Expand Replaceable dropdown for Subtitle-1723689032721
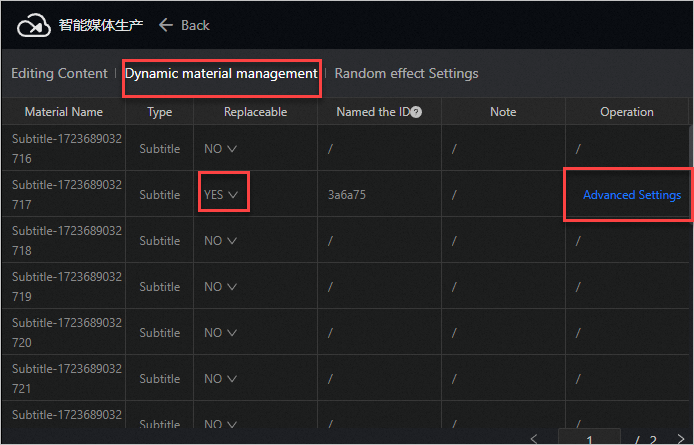 pyautogui.click(x=220, y=379)
